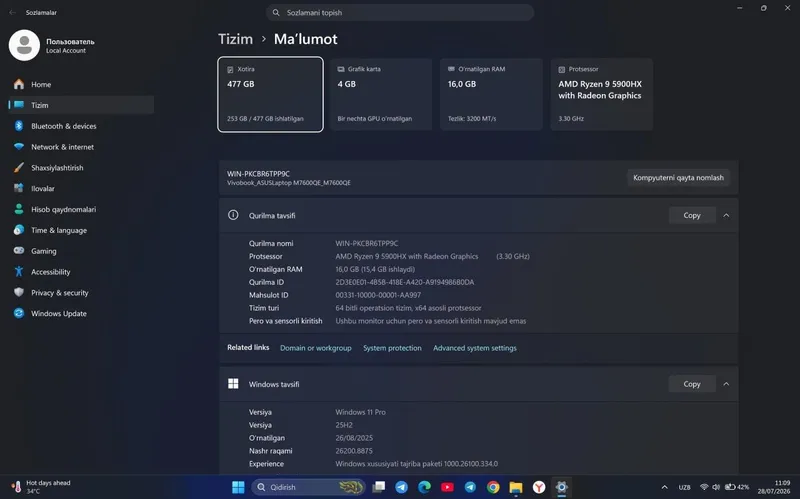Show hidden tray icons chevron

[664, 487]
